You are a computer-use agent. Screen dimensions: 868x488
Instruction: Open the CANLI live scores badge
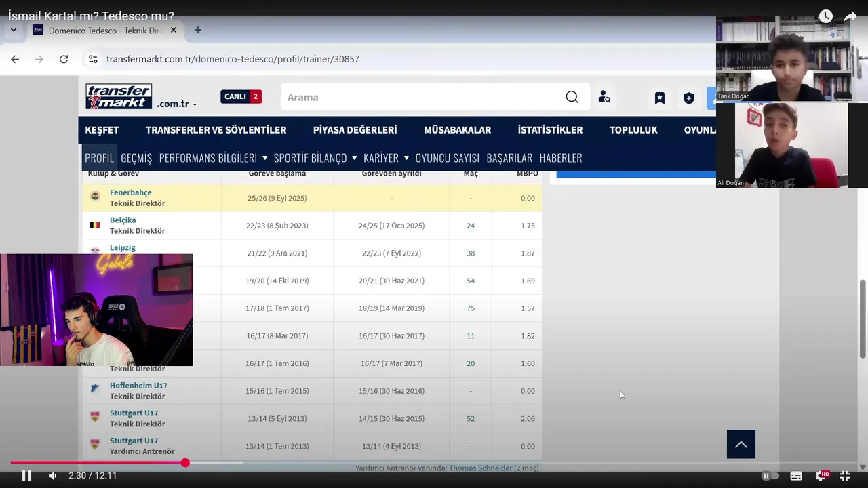[241, 96]
